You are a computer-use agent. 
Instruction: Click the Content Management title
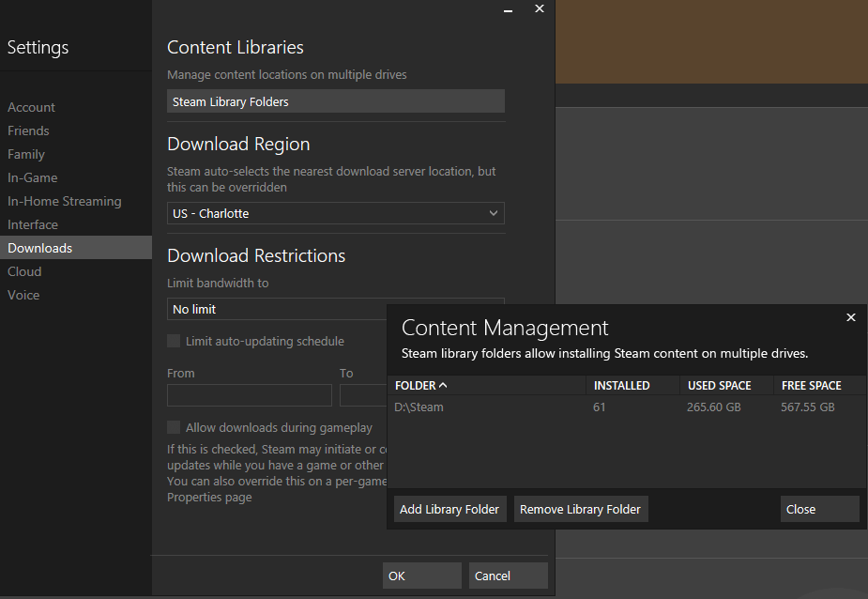[x=505, y=328]
